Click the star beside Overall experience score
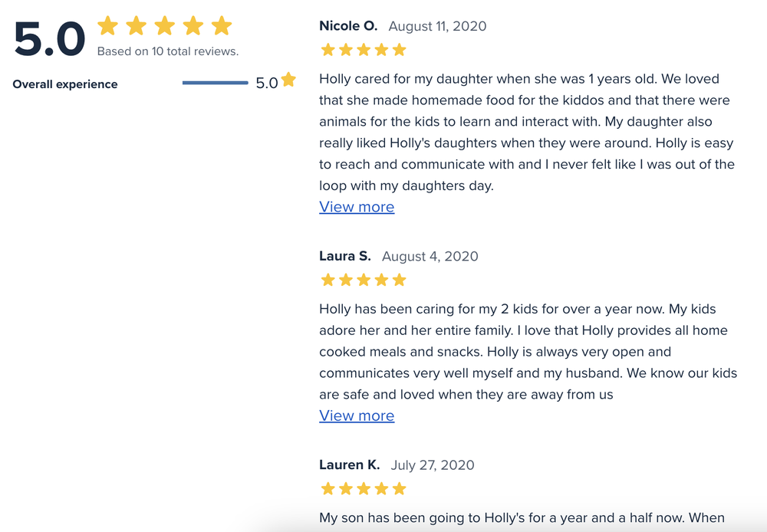767x532 pixels. (288, 80)
